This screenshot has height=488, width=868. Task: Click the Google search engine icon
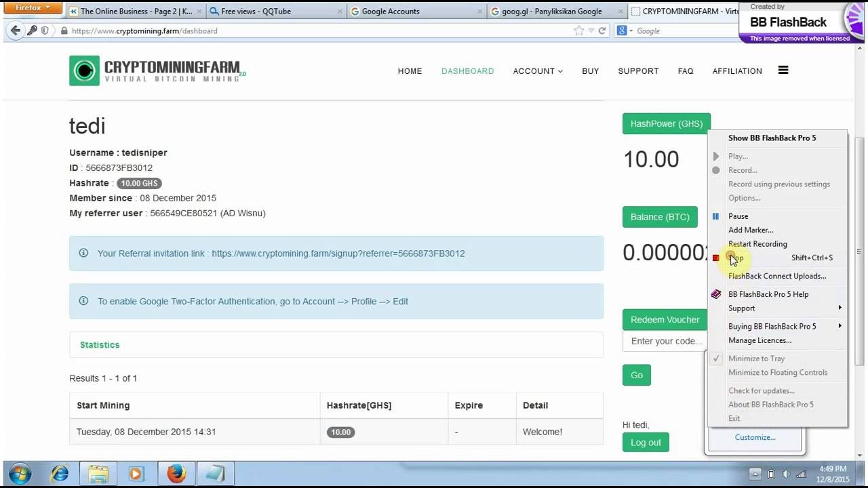point(621,30)
